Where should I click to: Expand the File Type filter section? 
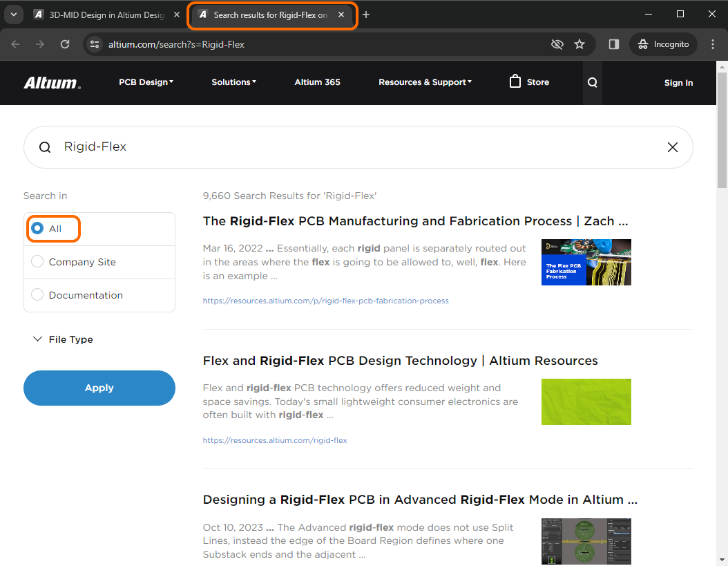tap(63, 339)
